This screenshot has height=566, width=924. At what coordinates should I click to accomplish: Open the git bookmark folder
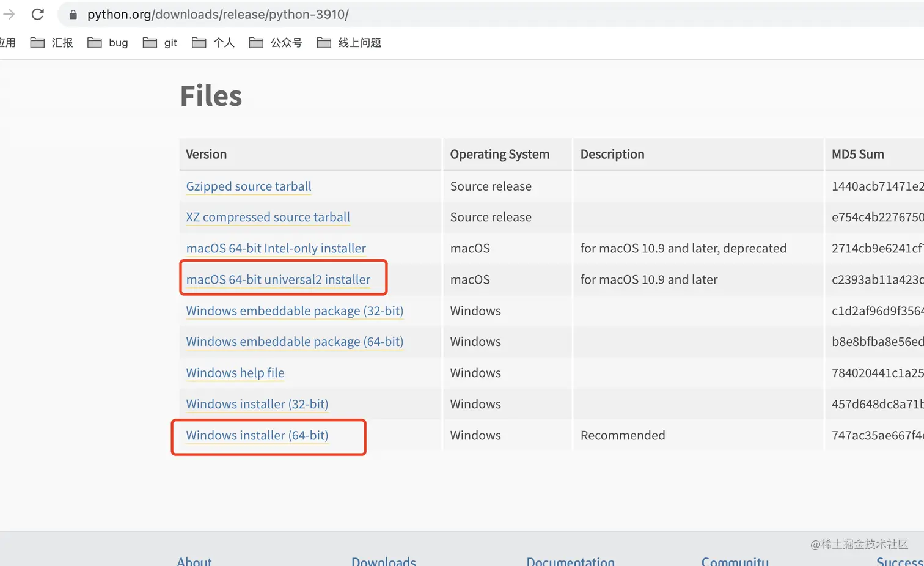(x=160, y=43)
